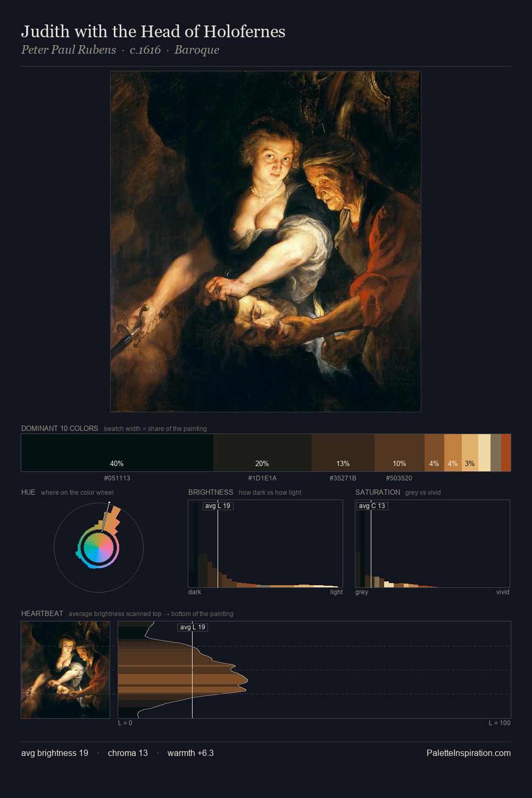The height and width of the screenshot is (798, 532).
Task: Click the 'Baroque' style label
Action: 197,50
